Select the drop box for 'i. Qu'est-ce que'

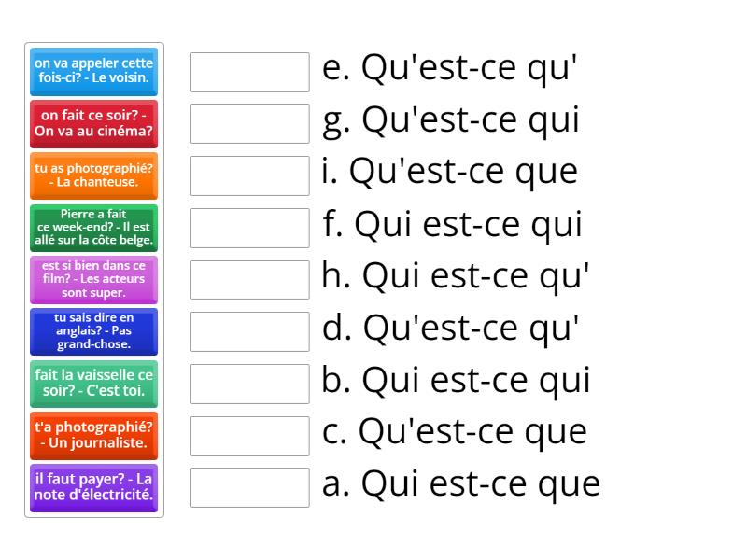250,175
